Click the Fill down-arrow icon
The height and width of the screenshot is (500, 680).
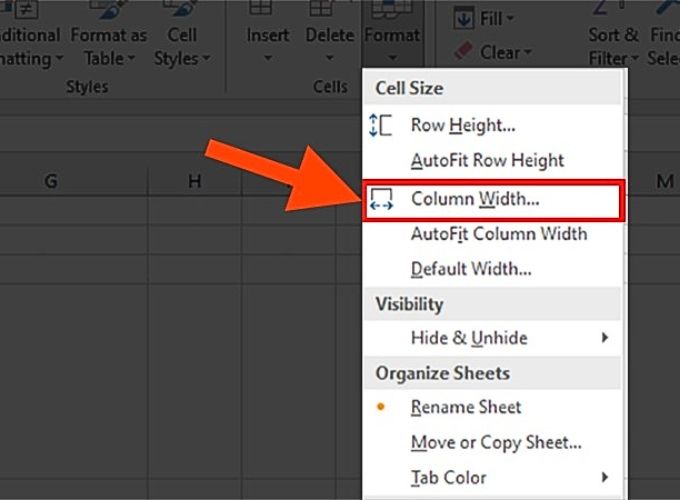click(x=463, y=19)
